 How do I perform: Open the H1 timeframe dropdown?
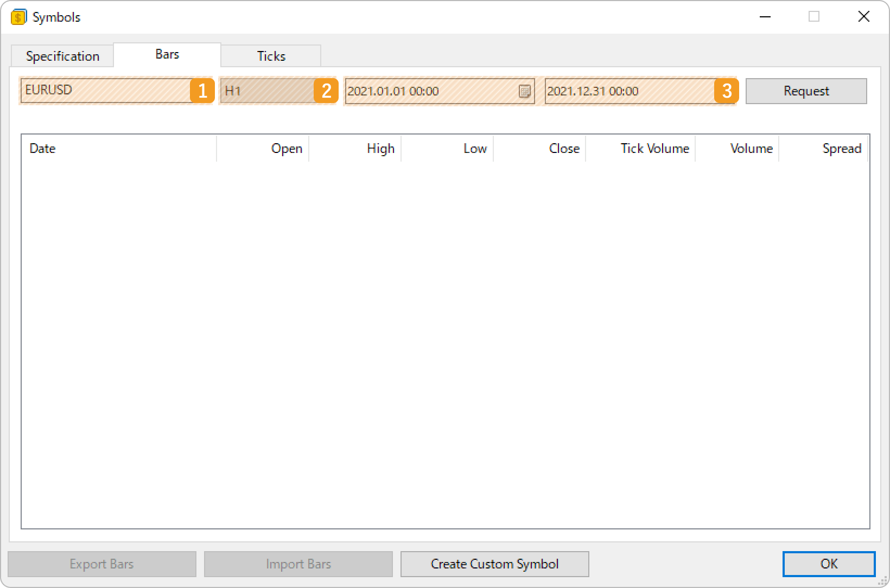coord(278,91)
